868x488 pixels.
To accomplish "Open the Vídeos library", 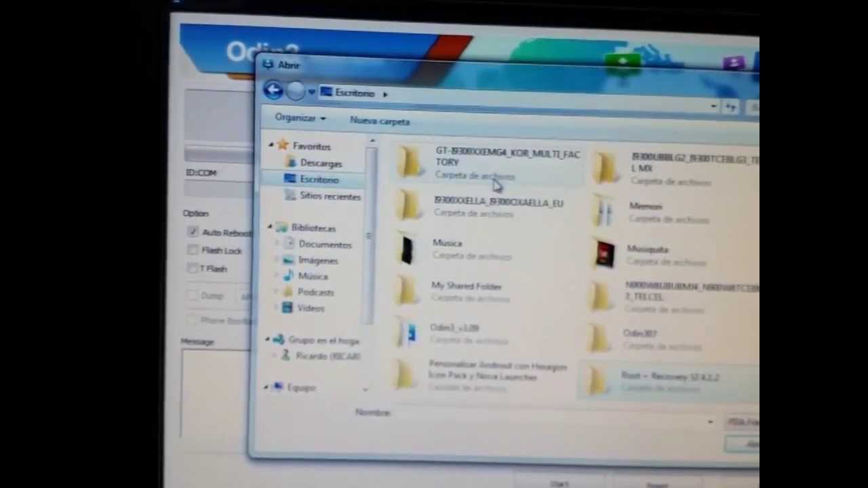I will tap(311, 308).
